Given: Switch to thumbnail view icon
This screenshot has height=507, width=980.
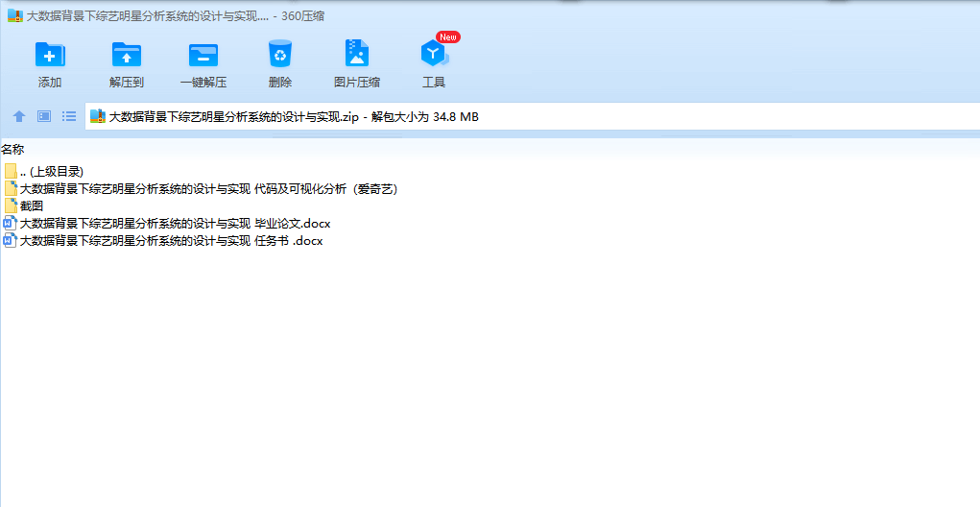Looking at the screenshot, I should [44, 116].
